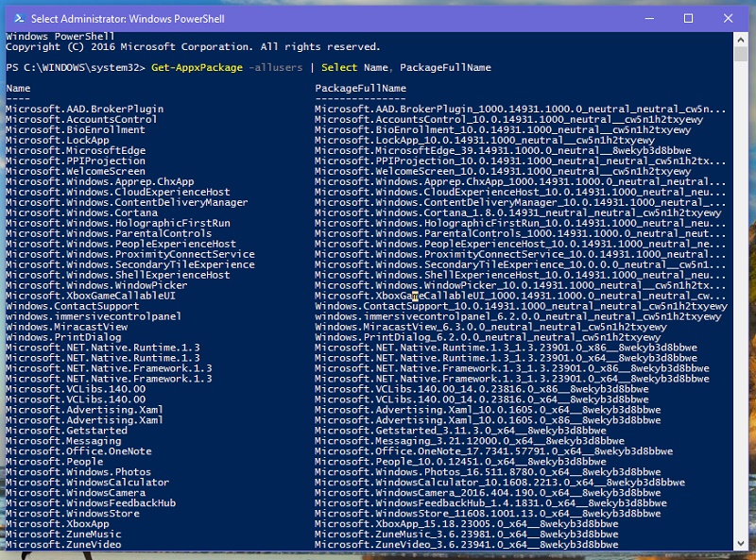This screenshot has height=560, width=756.
Task: Click 'Microsoft.PPIProjection' in Name column
Action: click(76, 161)
